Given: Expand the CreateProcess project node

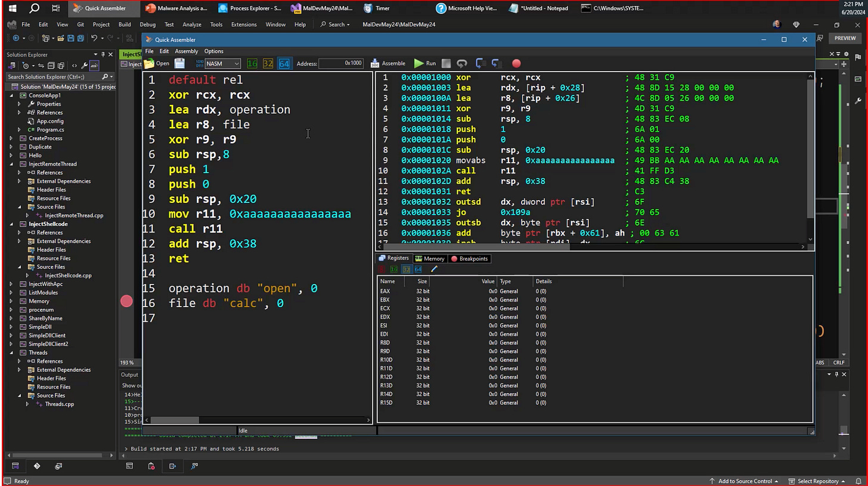Looking at the screenshot, I should [11, 138].
